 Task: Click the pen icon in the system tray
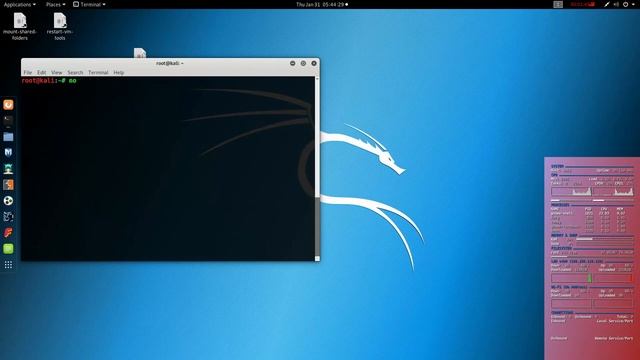(x=607, y=4)
